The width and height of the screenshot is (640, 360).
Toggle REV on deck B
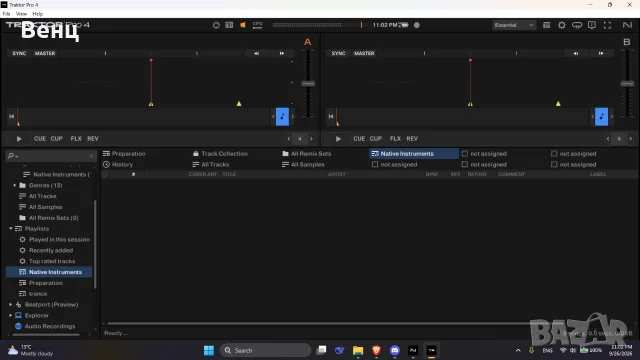click(412, 139)
